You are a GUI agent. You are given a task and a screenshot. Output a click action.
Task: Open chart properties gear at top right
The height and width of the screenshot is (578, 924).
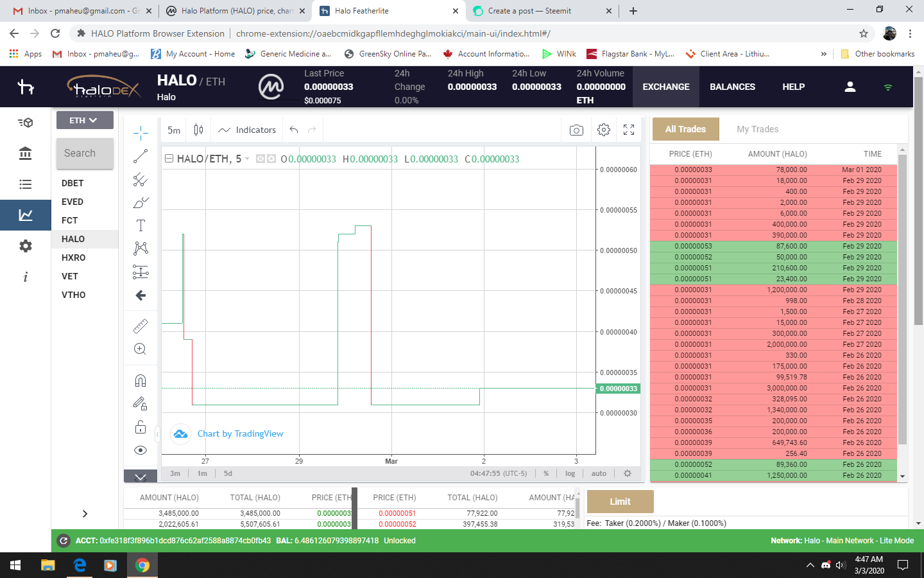click(x=603, y=130)
